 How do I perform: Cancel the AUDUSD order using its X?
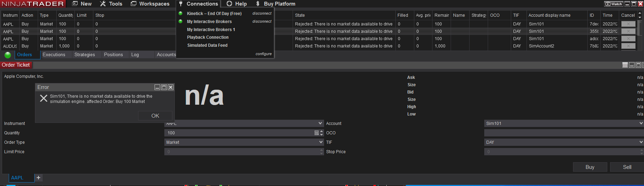click(x=628, y=46)
